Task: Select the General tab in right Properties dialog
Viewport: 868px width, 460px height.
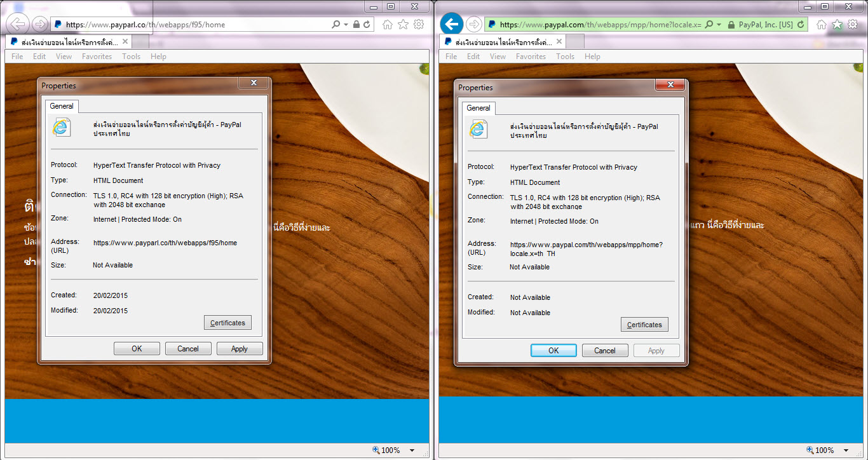Action: (x=478, y=108)
